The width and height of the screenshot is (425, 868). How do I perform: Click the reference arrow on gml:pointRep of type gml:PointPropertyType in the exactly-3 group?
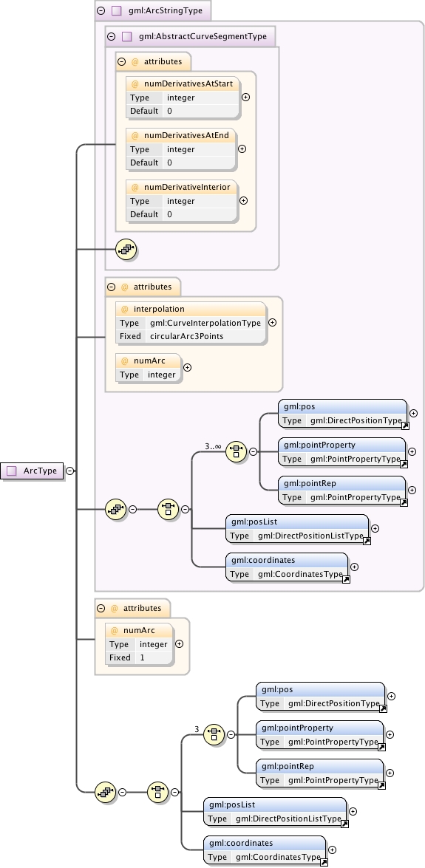(x=382, y=785)
